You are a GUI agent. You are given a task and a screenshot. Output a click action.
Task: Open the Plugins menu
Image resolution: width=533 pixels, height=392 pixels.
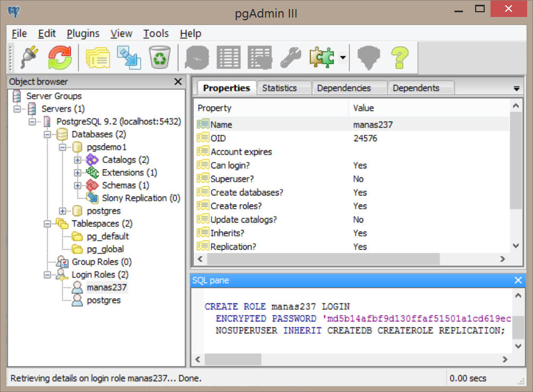(x=83, y=33)
